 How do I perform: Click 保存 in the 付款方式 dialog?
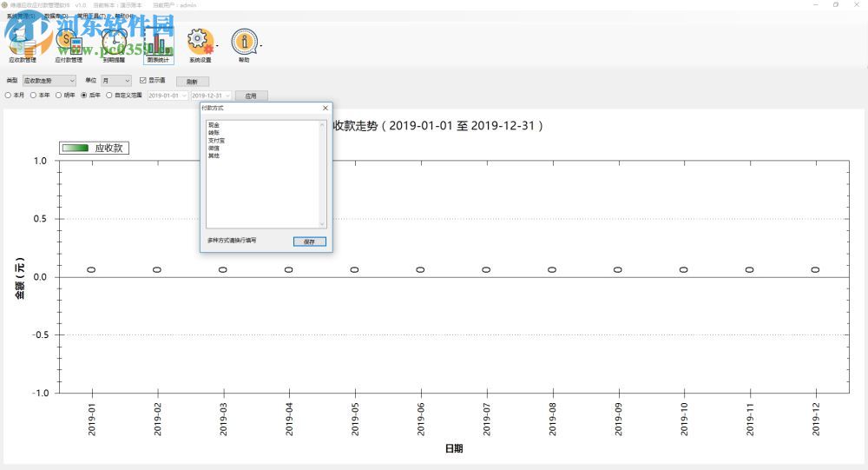pos(310,242)
